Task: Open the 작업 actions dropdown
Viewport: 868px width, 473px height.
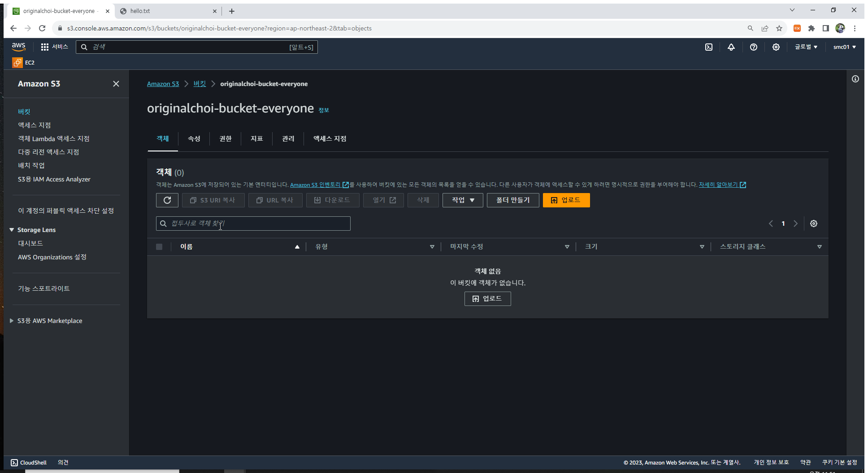Action: pos(463,200)
